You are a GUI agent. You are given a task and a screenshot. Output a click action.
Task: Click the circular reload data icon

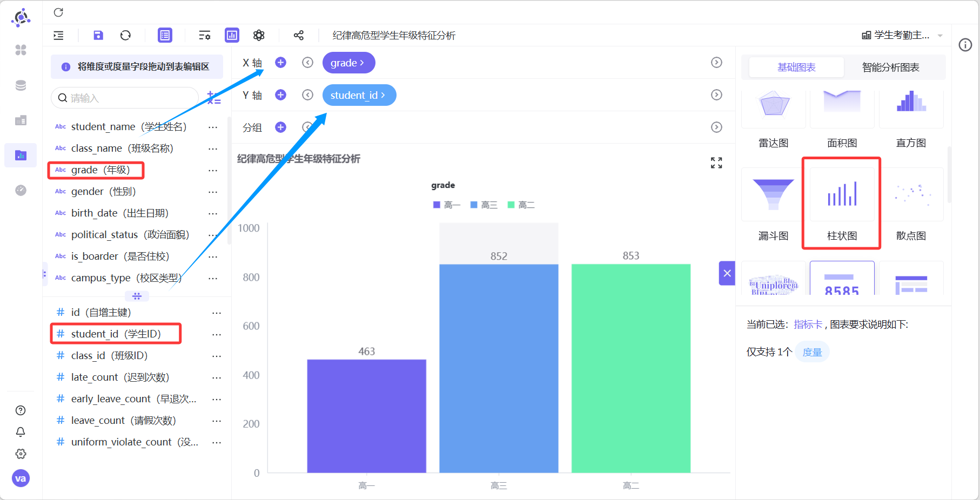click(125, 35)
